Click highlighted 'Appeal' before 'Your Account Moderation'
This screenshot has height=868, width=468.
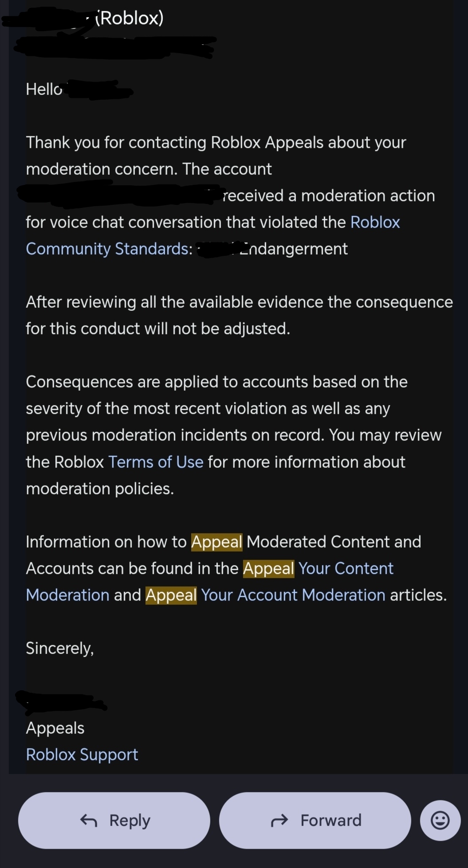171,595
